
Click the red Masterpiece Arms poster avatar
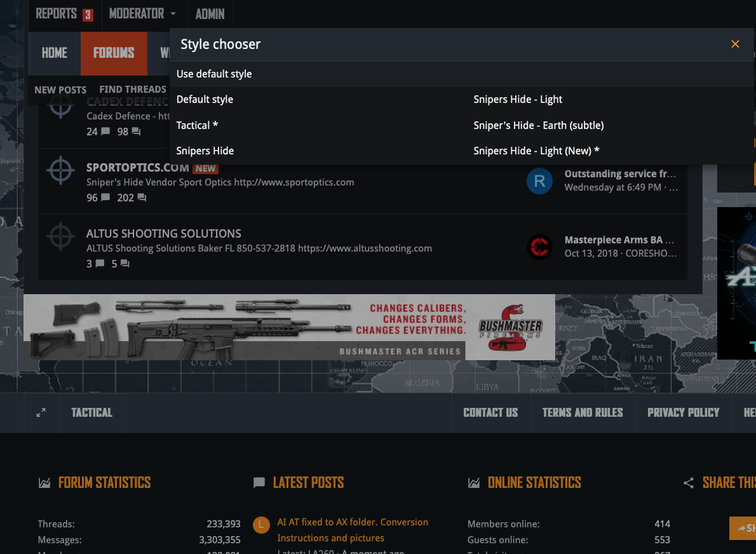point(539,247)
